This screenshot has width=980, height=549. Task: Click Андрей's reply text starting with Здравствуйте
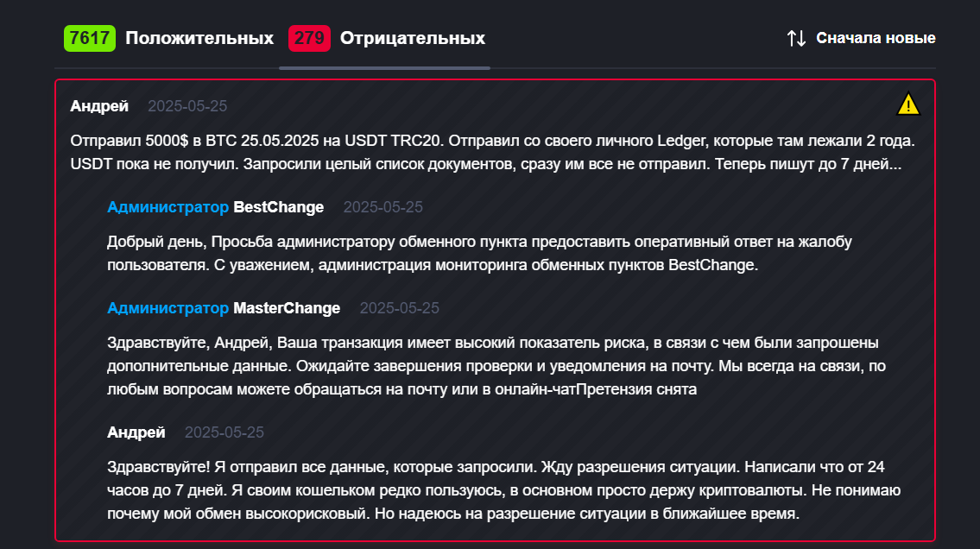(504, 490)
